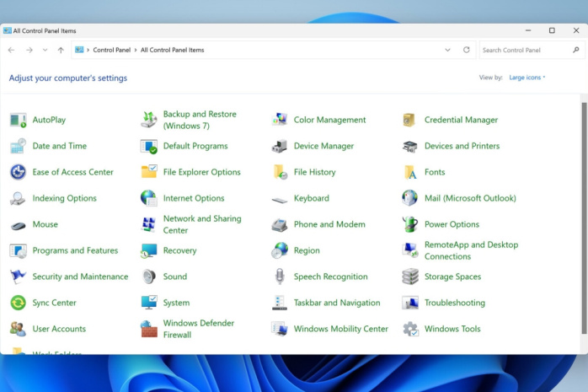
Task: Open Network and Sharing Center icon
Action: coord(149,224)
